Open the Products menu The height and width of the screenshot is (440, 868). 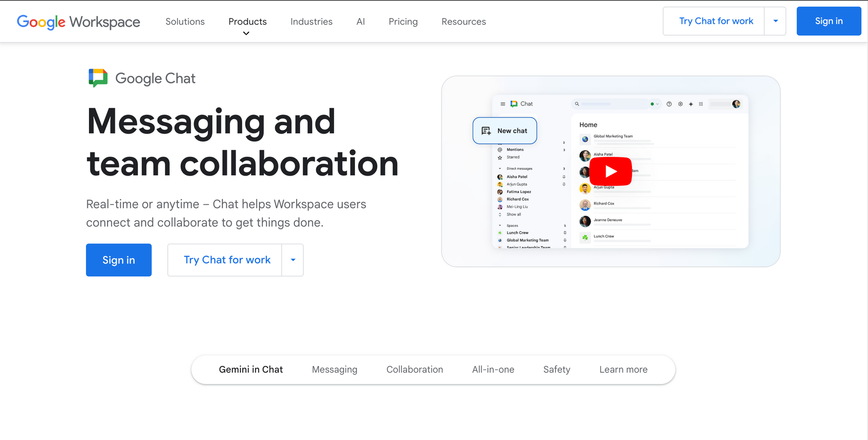pos(247,22)
